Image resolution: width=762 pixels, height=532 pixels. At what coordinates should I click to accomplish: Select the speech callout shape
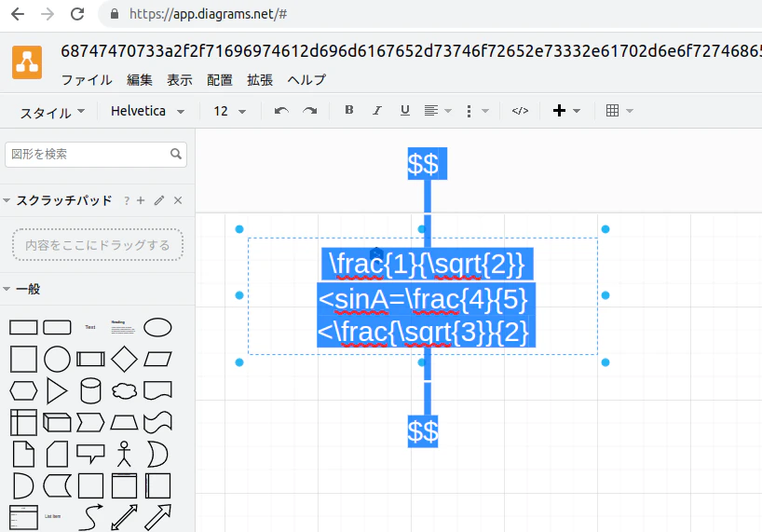click(x=90, y=455)
